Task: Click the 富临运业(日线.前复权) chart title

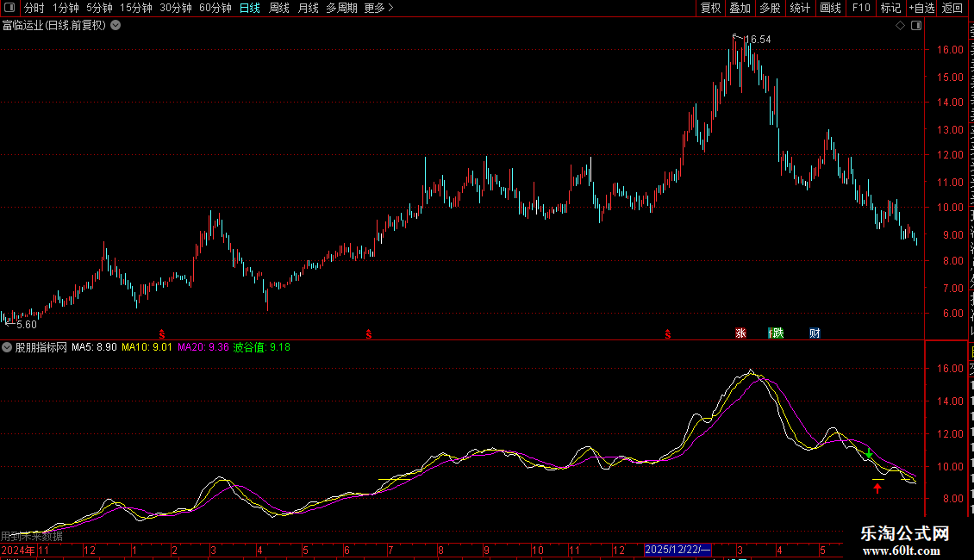Action: (x=54, y=26)
